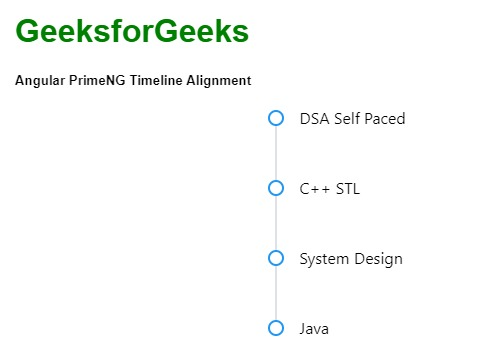This screenshot has height=362, width=481.
Task: Click the GeeksforGeeks green heading
Action: (132, 31)
